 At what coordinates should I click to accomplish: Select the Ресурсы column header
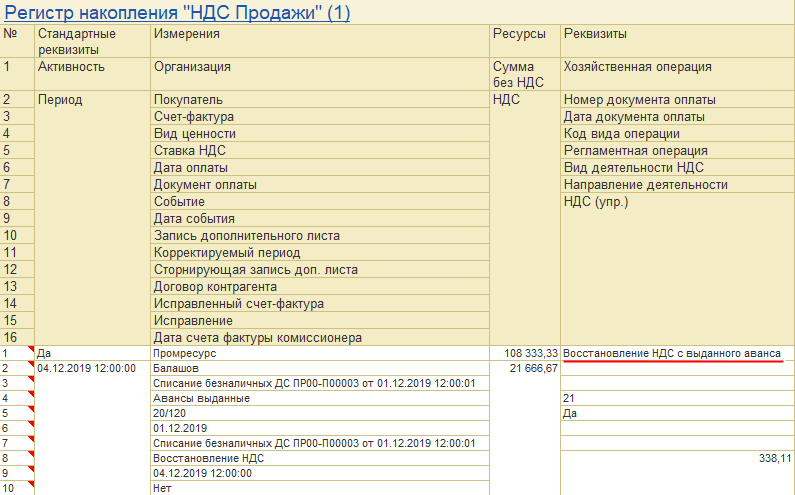(525, 41)
